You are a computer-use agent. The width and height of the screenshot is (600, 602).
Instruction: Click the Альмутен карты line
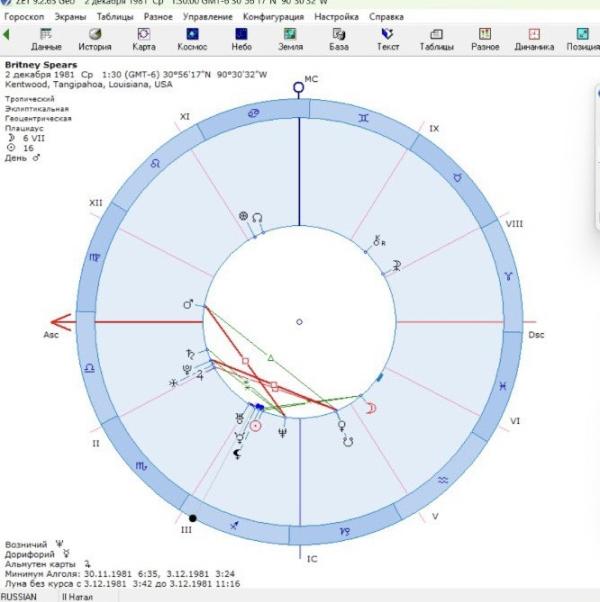point(48,564)
